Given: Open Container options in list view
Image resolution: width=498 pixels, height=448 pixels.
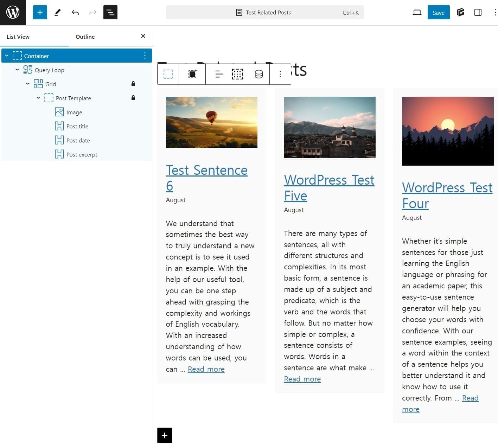Looking at the screenshot, I should point(145,56).
